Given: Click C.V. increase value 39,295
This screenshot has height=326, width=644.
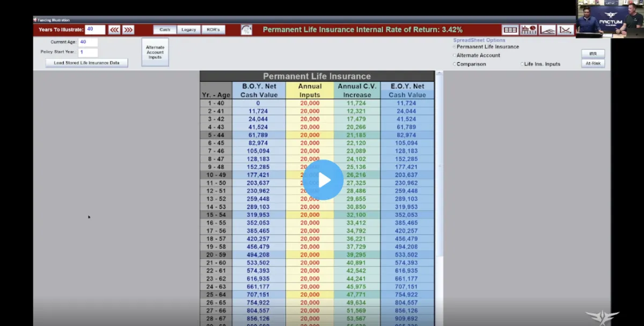Looking at the screenshot, I should click(356, 255).
